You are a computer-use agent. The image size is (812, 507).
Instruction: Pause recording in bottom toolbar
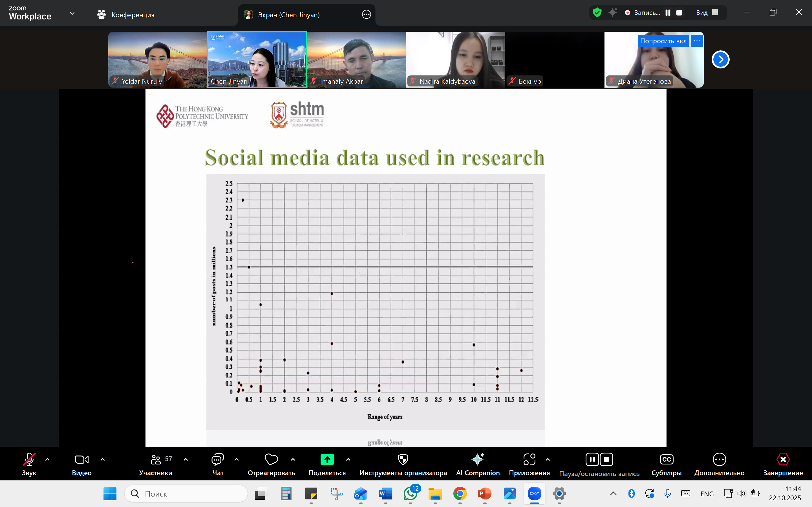click(x=592, y=459)
